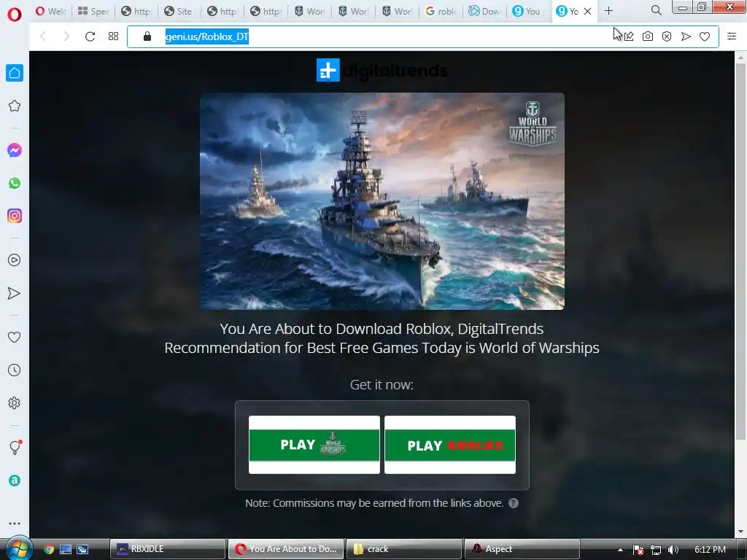The width and height of the screenshot is (747, 560).
Task: Open History clock icon in sidebar
Action: pos(15,370)
